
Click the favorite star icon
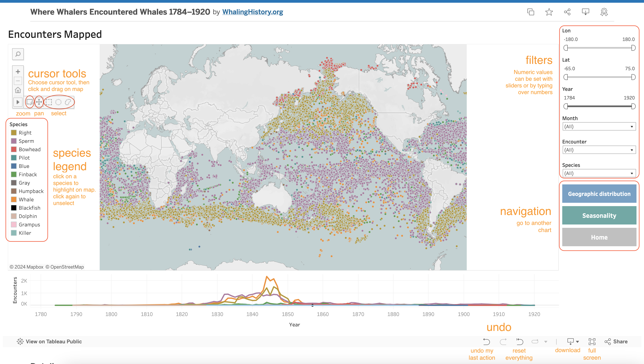(x=549, y=12)
